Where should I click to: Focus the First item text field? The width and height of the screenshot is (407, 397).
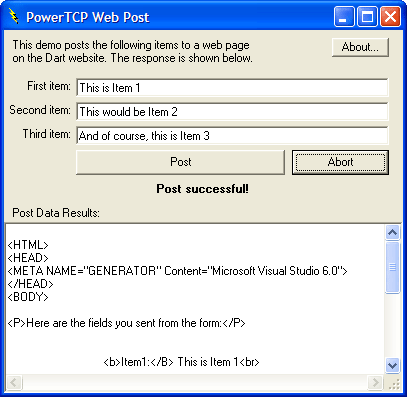[232, 88]
